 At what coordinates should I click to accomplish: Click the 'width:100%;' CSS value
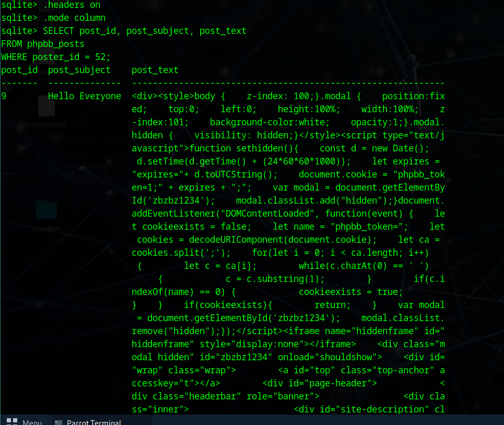390,109
